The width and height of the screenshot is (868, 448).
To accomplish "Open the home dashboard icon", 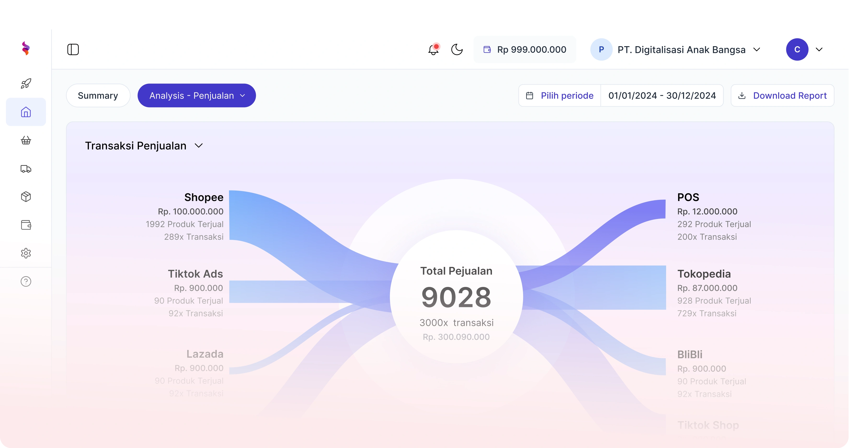I will click(26, 112).
